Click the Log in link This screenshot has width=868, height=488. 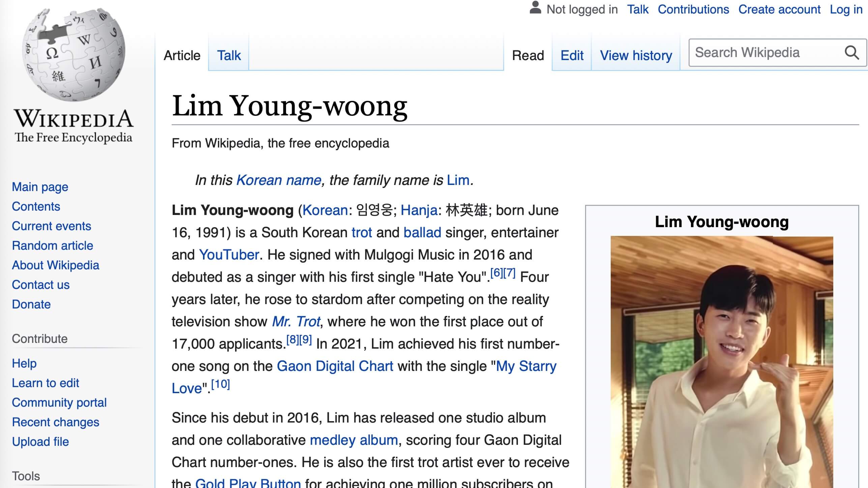(846, 9)
